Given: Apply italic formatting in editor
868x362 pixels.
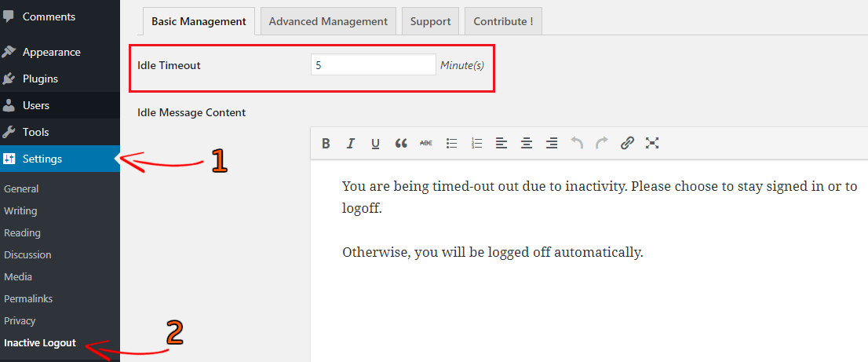Looking at the screenshot, I should pos(351,143).
